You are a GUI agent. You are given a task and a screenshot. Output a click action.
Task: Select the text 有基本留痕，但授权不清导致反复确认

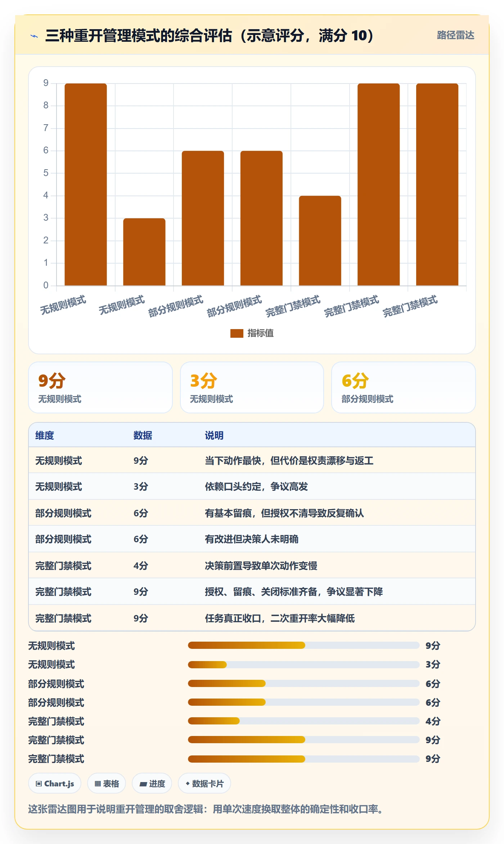tap(284, 513)
